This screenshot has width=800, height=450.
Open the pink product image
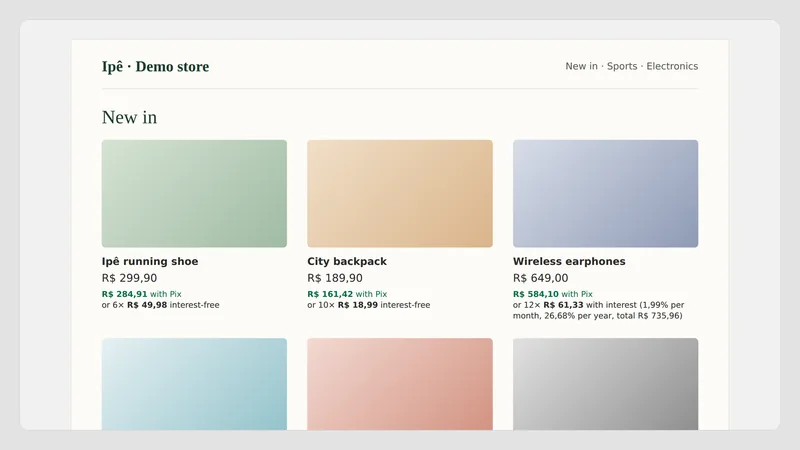click(399, 384)
